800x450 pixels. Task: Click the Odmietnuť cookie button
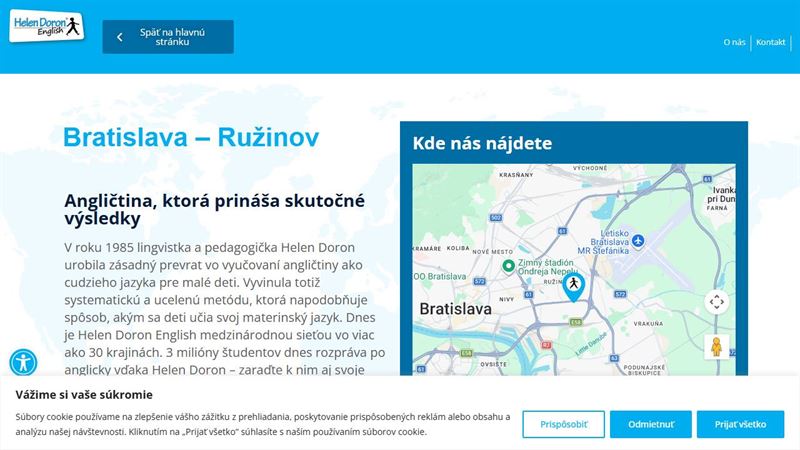[651, 424]
